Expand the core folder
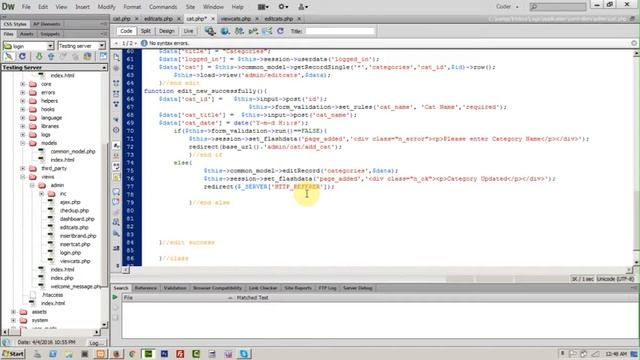The height and width of the screenshot is (360, 640). pos(23,84)
